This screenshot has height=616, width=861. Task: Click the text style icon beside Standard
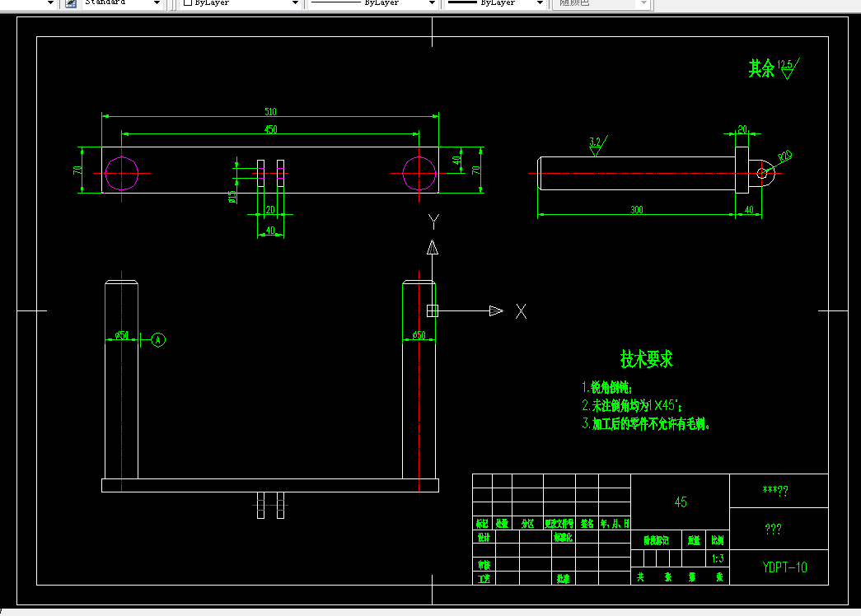coord(71,2)
